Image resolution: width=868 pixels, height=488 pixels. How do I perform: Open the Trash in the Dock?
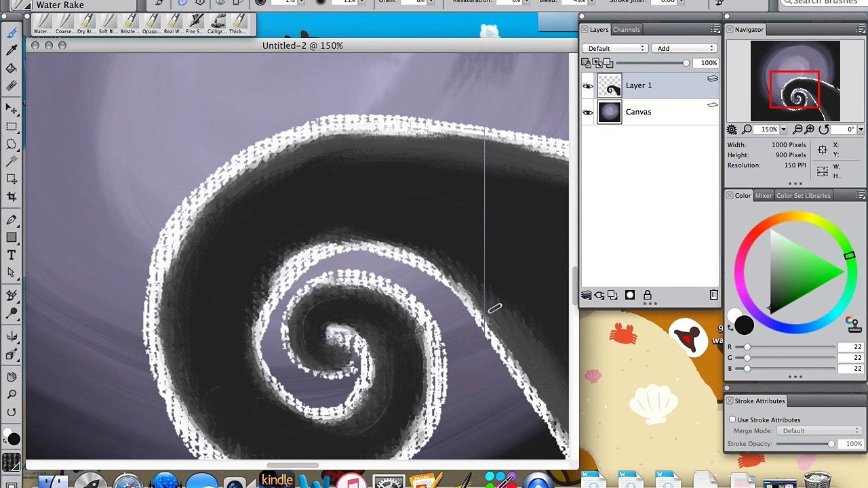point(818,481)
